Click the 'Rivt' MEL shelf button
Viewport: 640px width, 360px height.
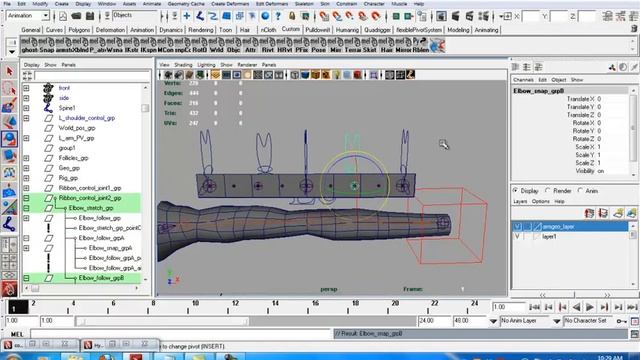268,45
